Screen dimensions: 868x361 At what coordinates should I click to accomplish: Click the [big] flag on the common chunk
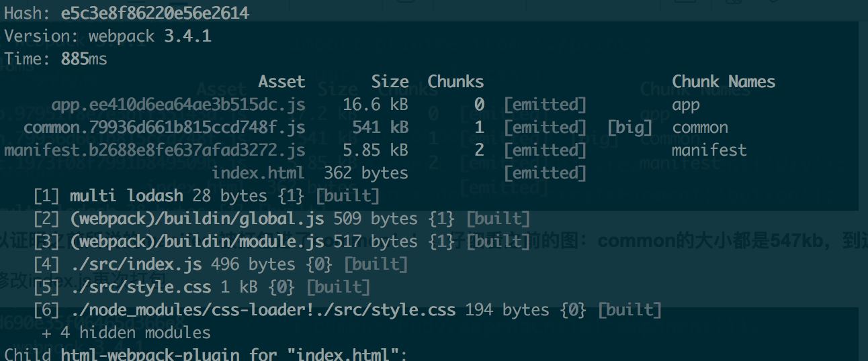[x=630, y=127]
